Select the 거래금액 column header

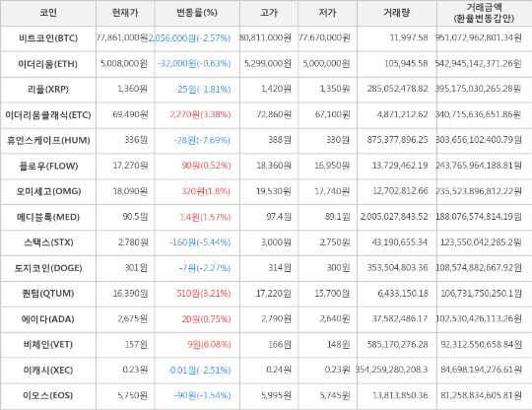pos(484,13)
